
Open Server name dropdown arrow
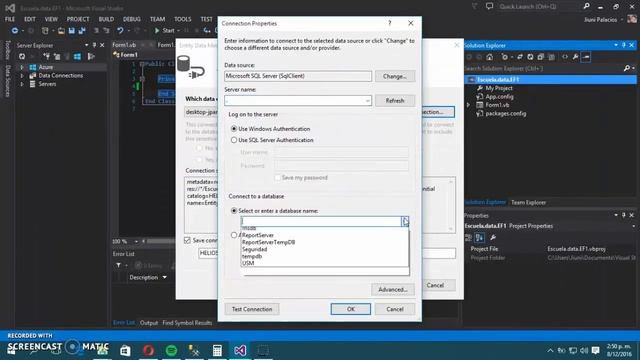pyautogui.click(x=367, y=100)
